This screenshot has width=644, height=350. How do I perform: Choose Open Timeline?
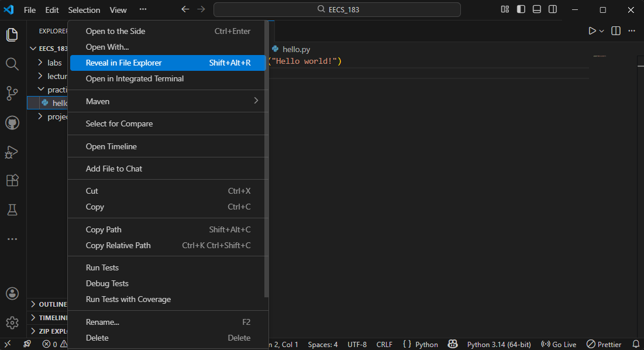click(168, 147)
